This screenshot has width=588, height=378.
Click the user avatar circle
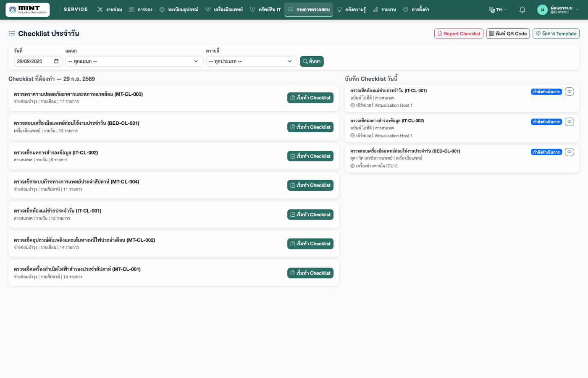(542, 10)
